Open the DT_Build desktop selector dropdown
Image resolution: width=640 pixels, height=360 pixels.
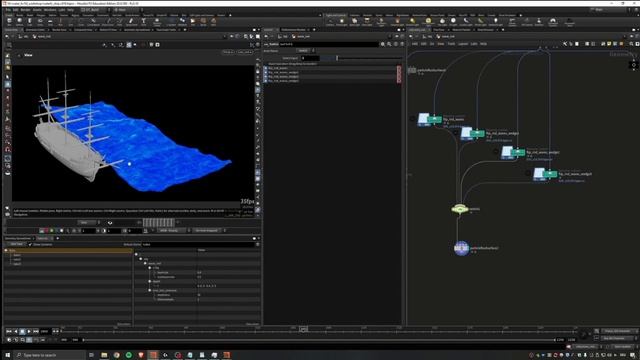94,9
